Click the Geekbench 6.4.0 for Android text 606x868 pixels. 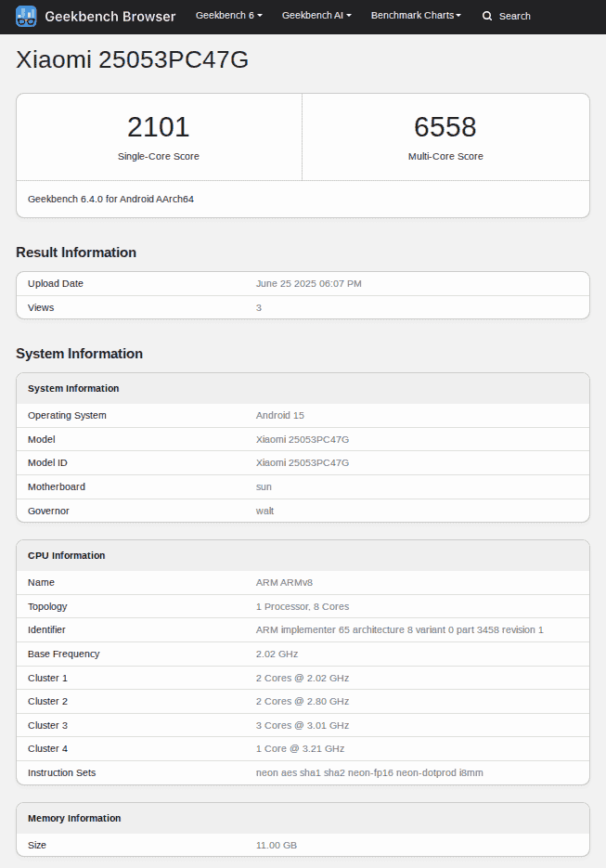[110, 199]
